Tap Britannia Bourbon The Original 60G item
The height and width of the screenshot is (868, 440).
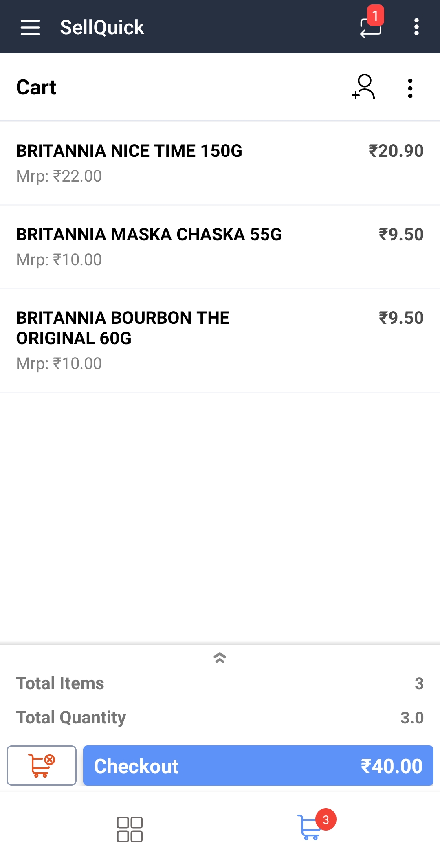(x=123, y=328)
